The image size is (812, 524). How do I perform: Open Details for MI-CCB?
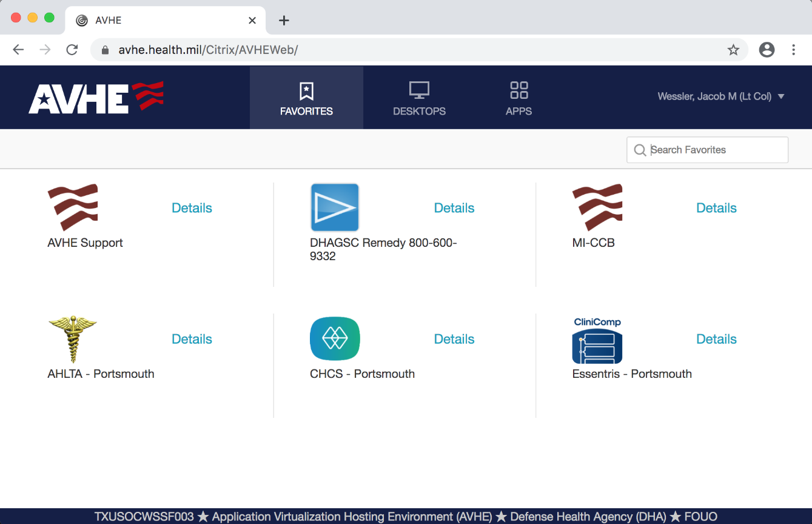[716, 208]
